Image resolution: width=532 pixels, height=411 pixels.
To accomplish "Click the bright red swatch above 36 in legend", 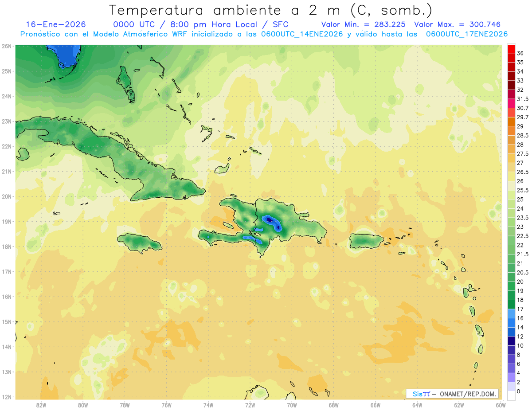I will click(x=511, y=48).
